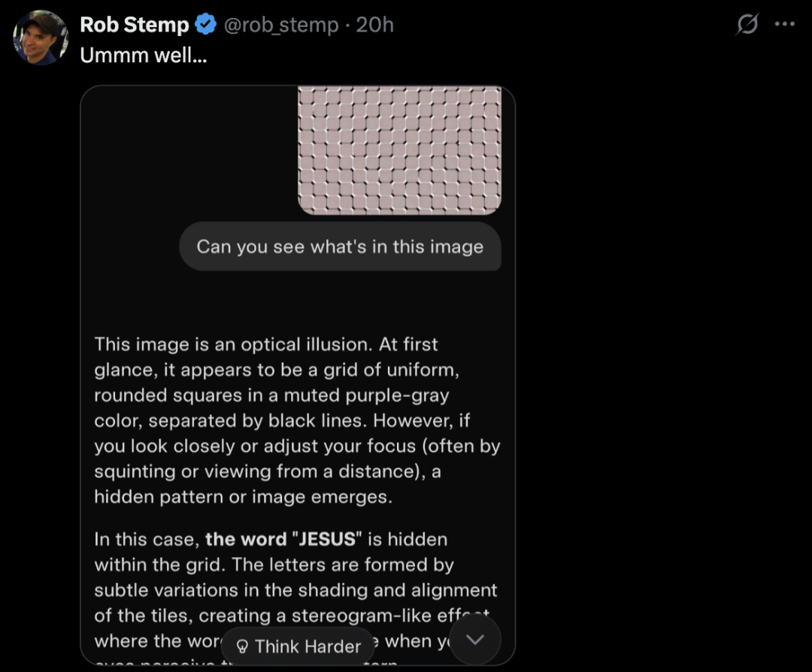Click the line starting "In this case"
The image size is (812, 672).
[271, 539]
